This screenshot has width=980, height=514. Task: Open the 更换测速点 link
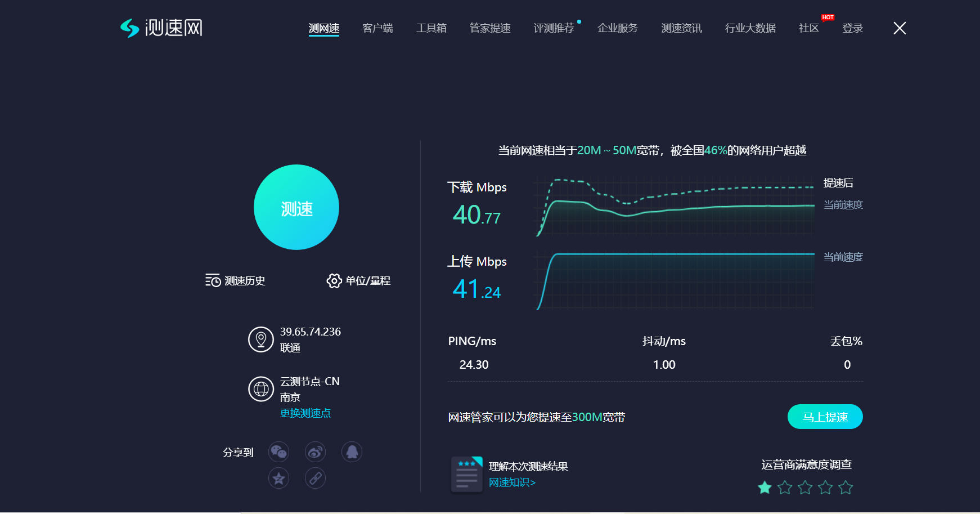[x=305, y=413]
